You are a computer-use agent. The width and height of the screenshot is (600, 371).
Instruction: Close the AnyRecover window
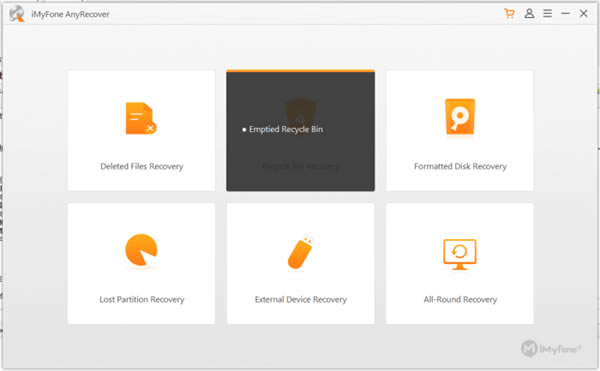(583, 14)
